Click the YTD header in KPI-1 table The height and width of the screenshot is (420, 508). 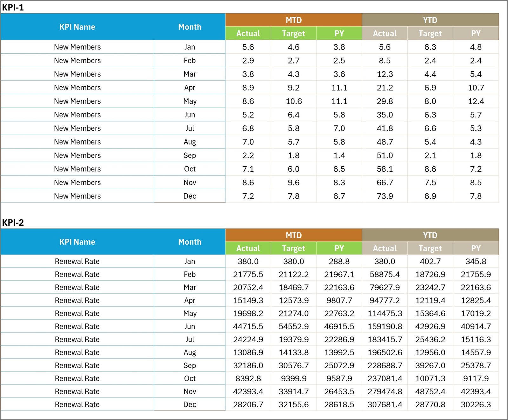430,20
